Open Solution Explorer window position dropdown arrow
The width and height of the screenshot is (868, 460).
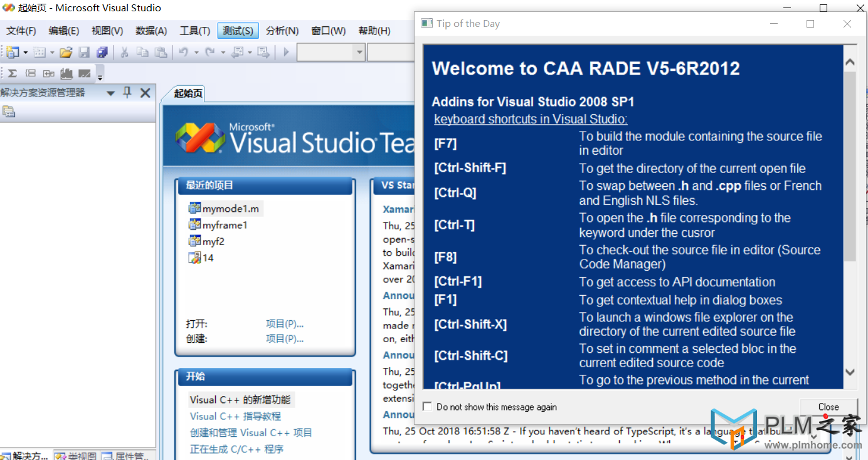110,93
